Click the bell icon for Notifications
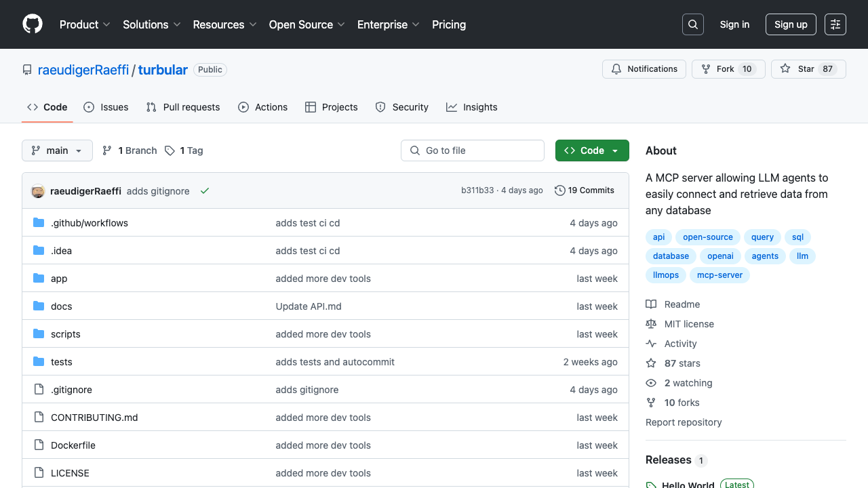Image resolution: width=868 pixels, height=488 pixels. click(x=616, y=69)
